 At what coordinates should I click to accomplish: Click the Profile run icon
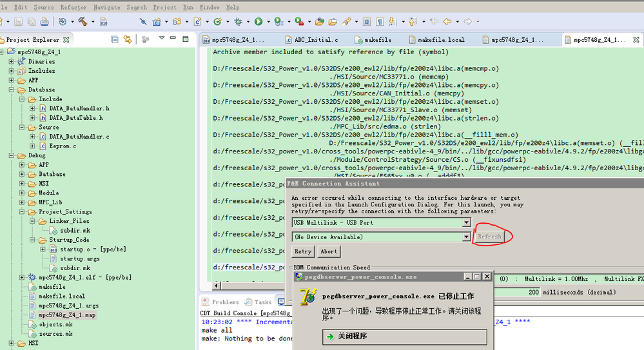point(278,22)
